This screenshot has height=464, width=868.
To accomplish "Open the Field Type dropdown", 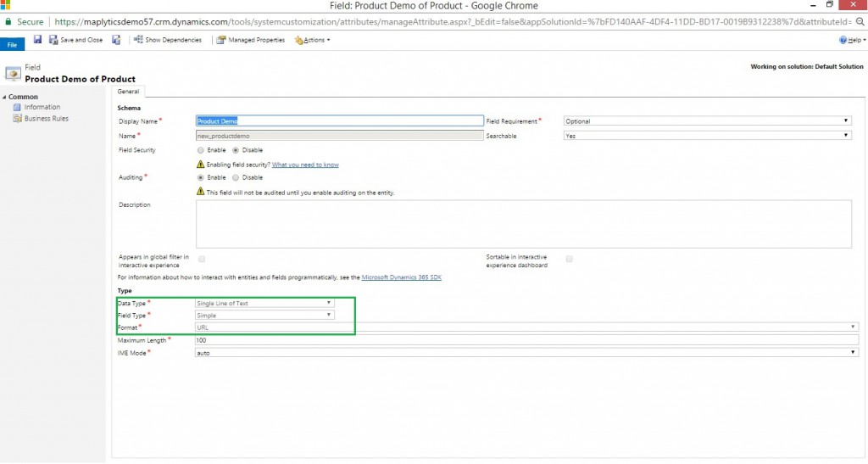I will 264,315.
